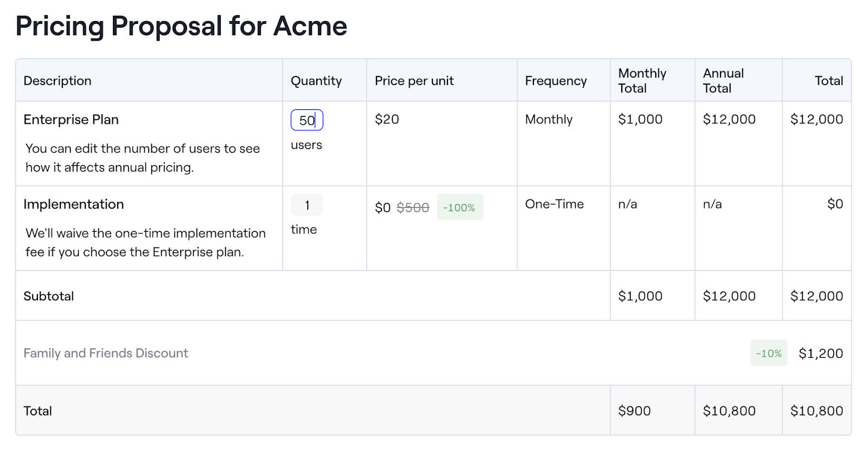Select the Family and Friends Discount label
This screenshot has width=868, height=461.
(106, 353)
